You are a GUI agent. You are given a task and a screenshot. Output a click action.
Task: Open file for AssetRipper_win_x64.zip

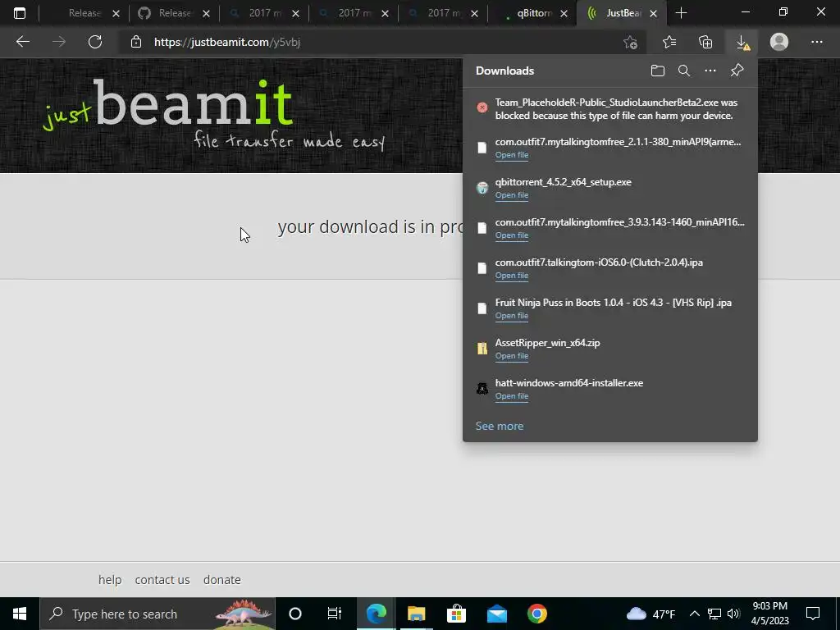click(512, 356)
